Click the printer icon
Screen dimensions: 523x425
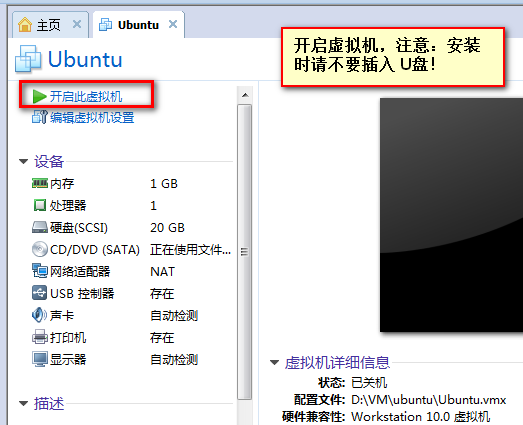point(40,337)
